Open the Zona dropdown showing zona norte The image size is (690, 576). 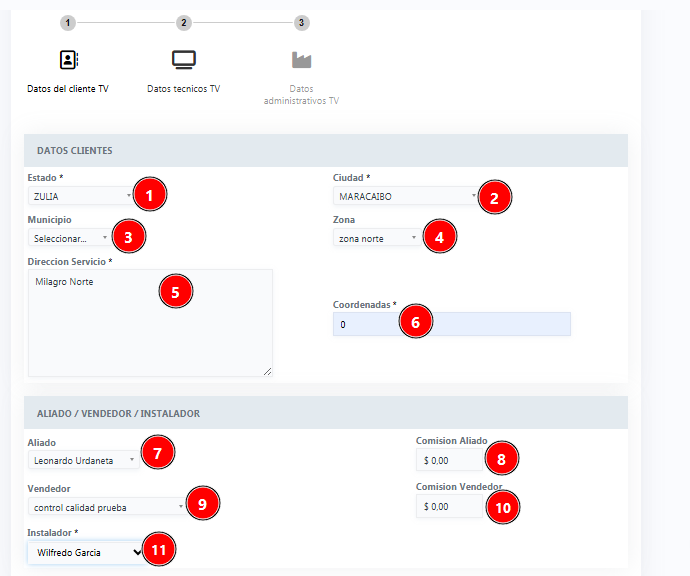click(378, 238)
